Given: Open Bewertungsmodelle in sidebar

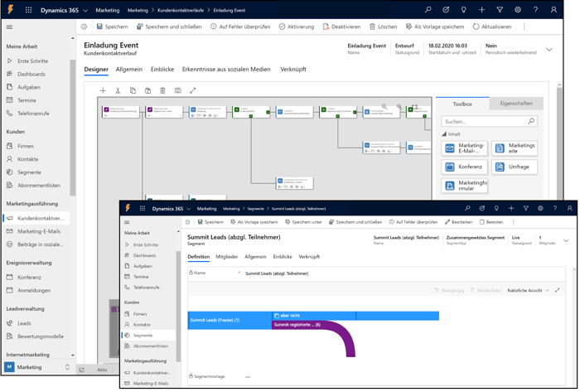Looking at the screenshot, I should coord(41,336).
